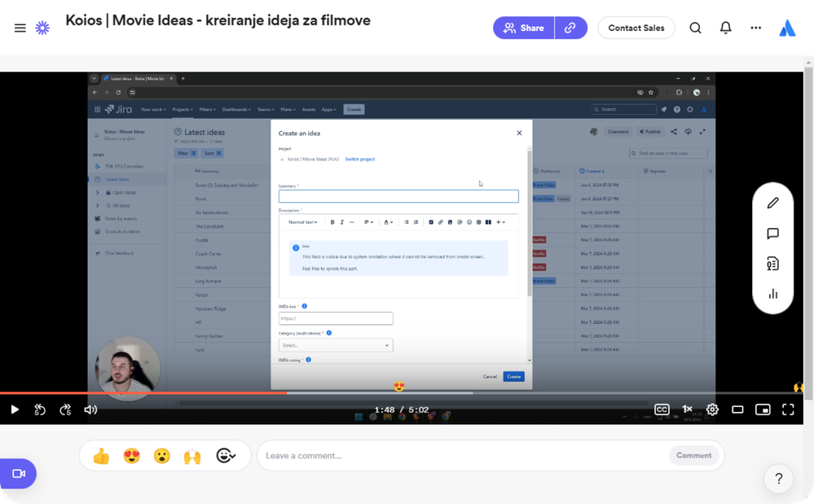Expand the Open ideas sidebar group

pyautogui.click(x=97, y=192)
